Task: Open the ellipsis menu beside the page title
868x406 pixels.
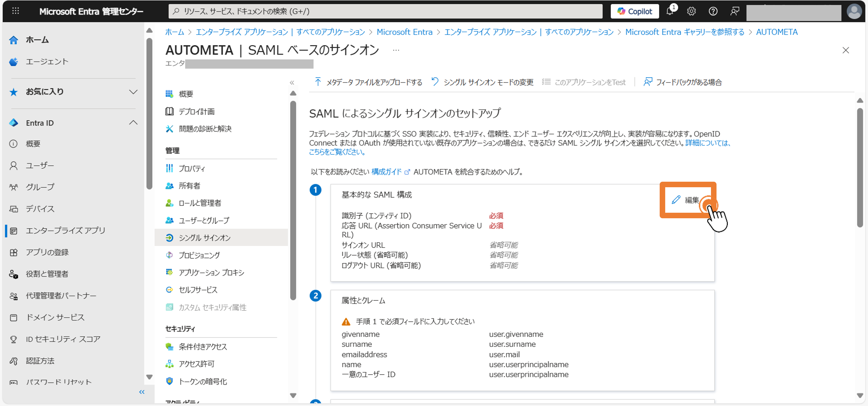Action: click(x=396, y=50)
